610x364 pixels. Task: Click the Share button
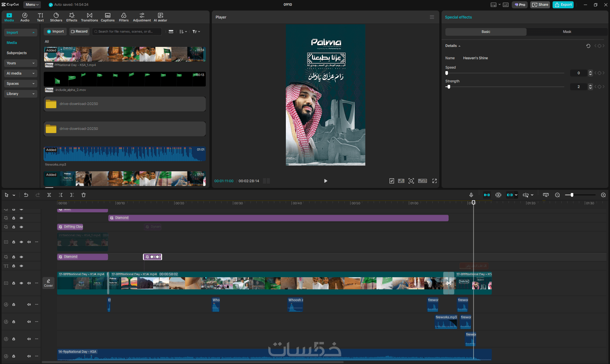(x=540, y=5)
